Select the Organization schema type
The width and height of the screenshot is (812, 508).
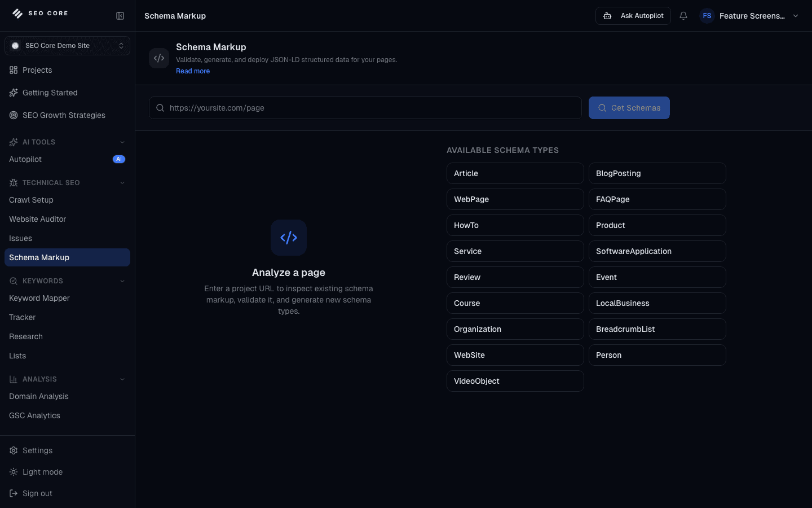coord(515,329)
